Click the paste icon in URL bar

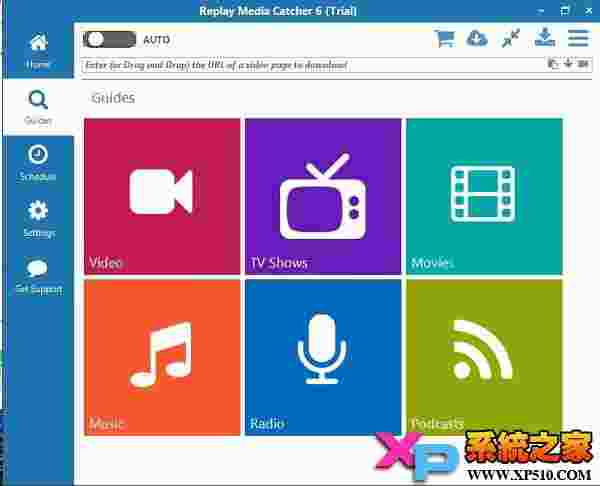pos(553,64)
